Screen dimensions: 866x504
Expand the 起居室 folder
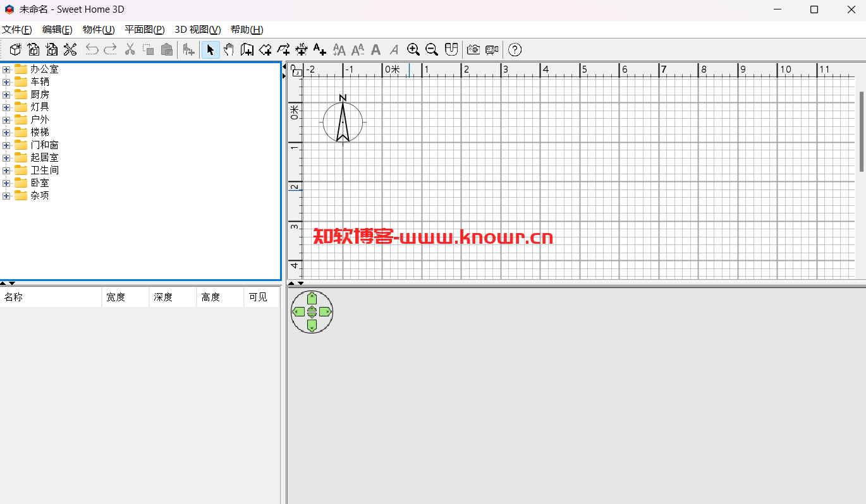click(6, 158)
